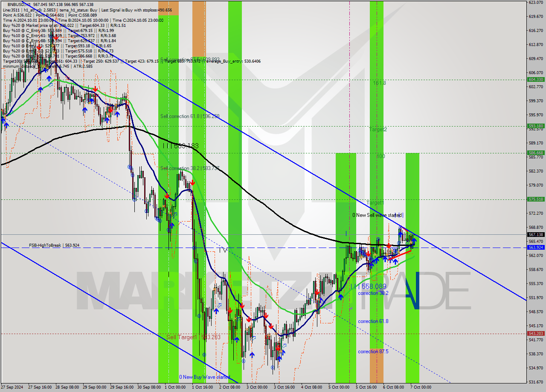Click the '27 Sep 2024' date label
The width and height of the screenshot is (546, 392).
pos(12,387)
